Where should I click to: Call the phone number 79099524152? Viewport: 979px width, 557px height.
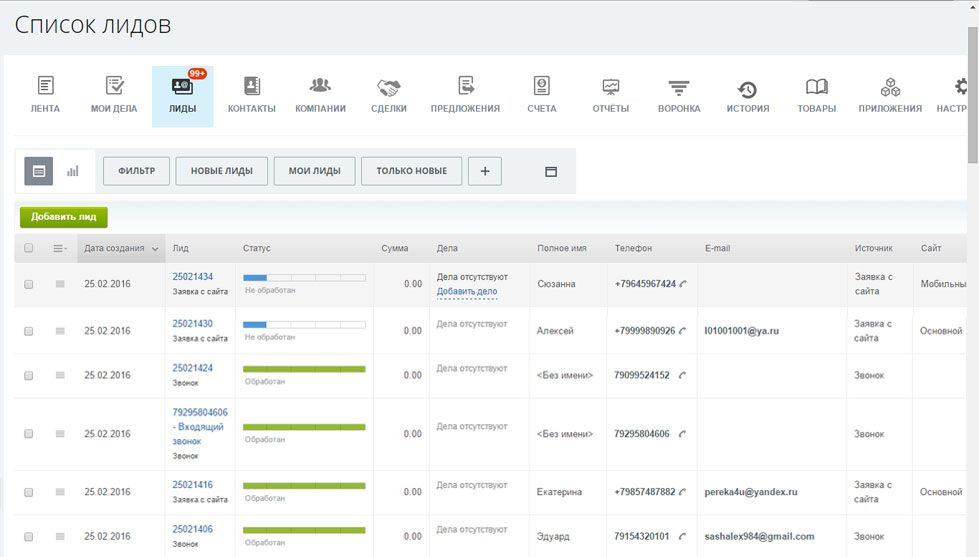[682, 375]
